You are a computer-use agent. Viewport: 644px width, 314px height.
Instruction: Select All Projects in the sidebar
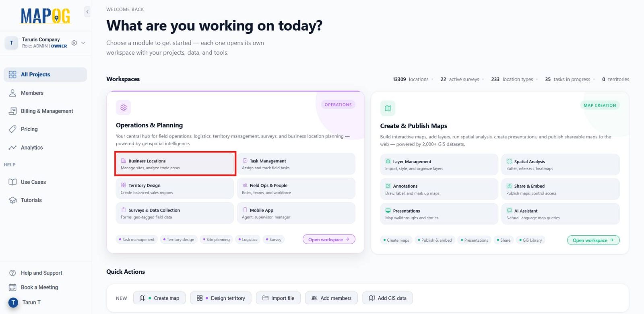coord(45,74)
